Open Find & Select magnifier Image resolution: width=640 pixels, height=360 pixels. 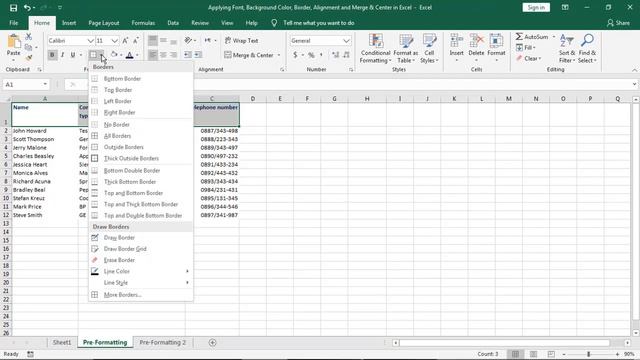point(587,49)
